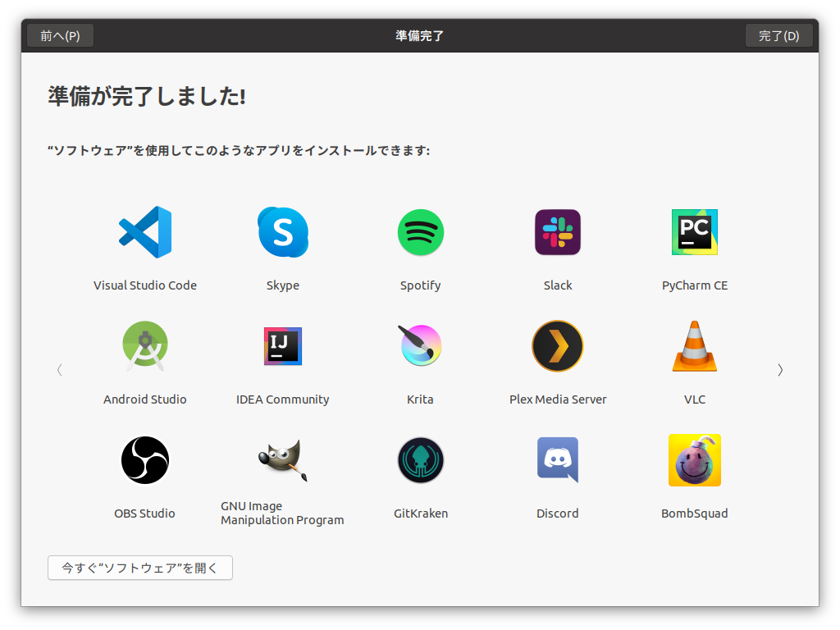Select the GIMP mascot icon

coord(283,460)
